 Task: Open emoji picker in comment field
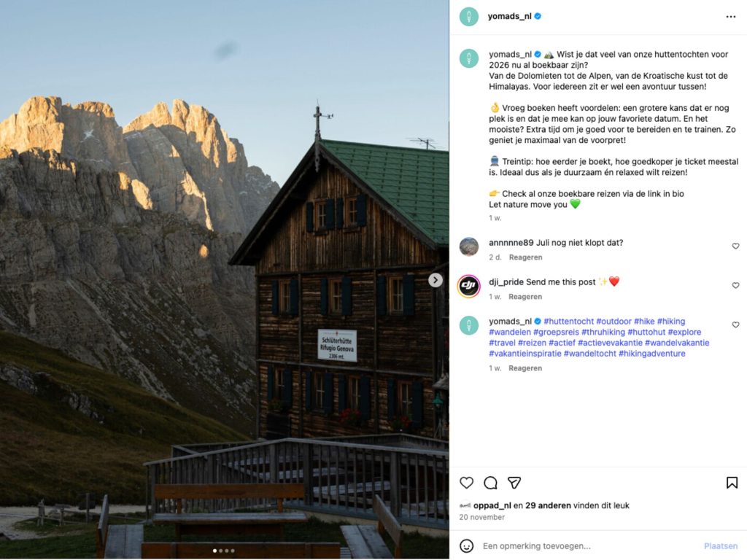[x=466, y=545]
